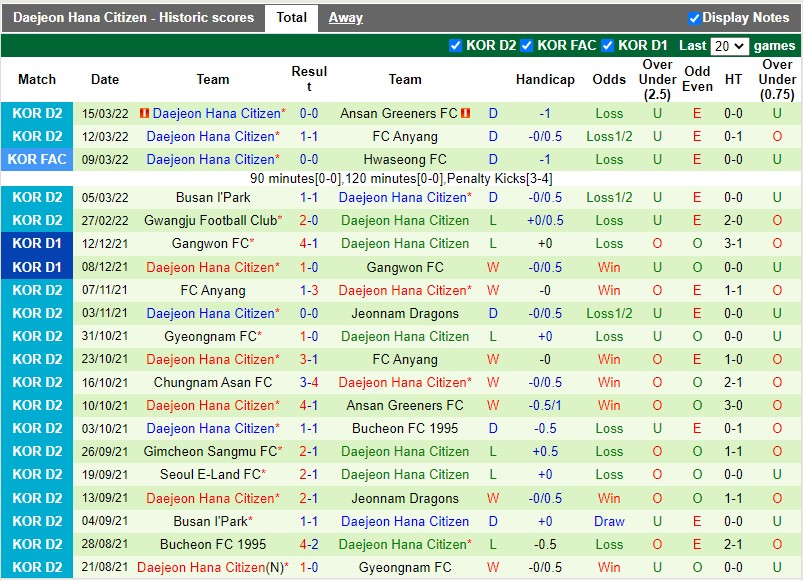Viewport: 803px width, 581px height.
Task: Switch to the Total tab
Action: click(x=291, y=18)
